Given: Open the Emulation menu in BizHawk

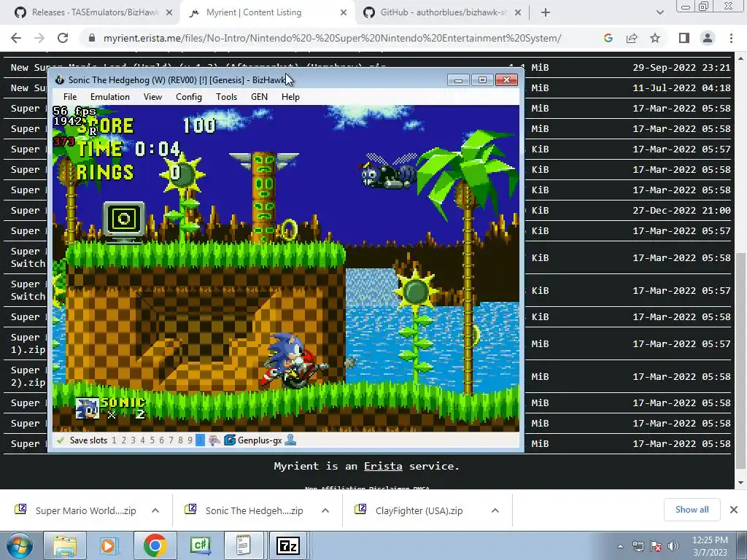Looking at the screenshot, I should point(110,97).
